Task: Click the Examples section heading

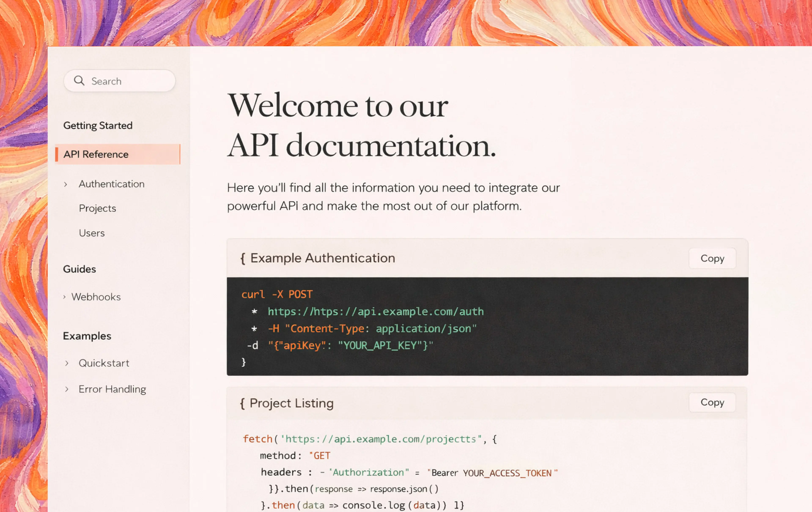Action: click(x=87, y=336)
